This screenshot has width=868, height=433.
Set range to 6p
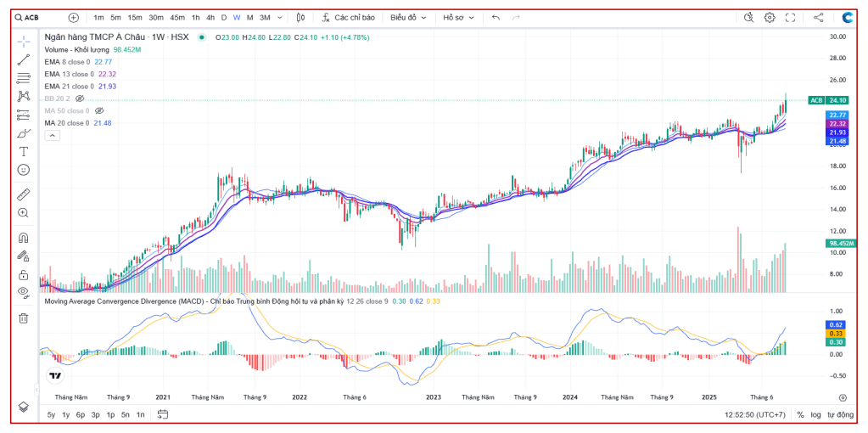[81, 414]
